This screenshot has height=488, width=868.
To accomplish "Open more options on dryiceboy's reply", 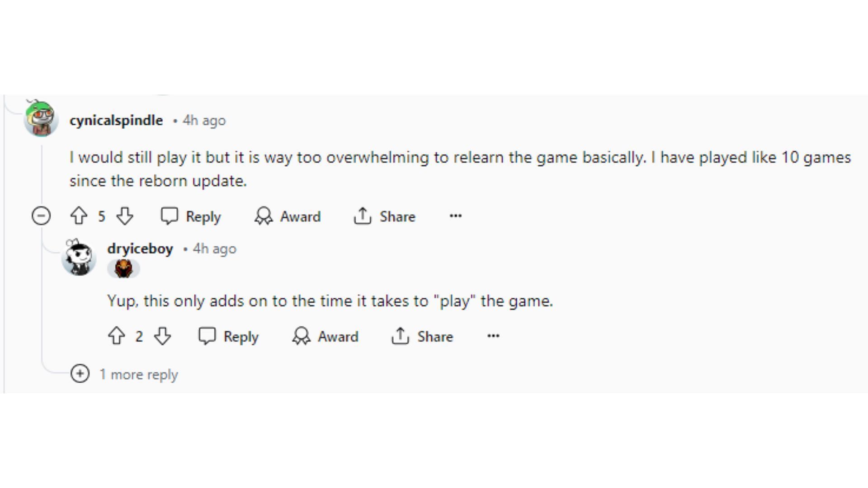I will pyautogui.click(x=493, y=336).
